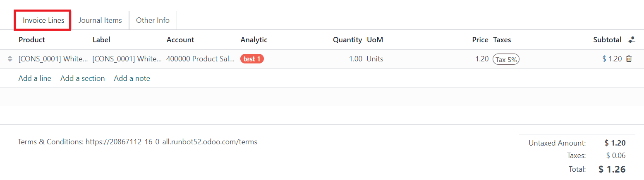
Task: Open the product cell dropdown CONS_0001
Action: pos(53,59)
